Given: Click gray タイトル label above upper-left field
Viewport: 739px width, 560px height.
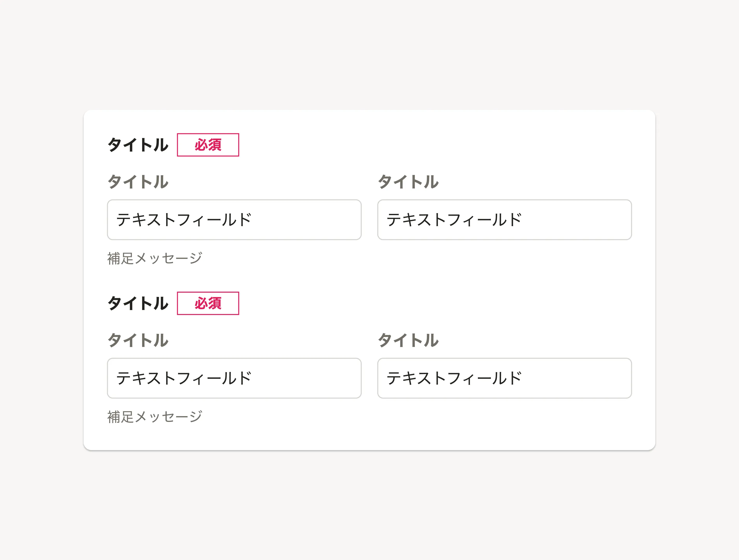Looking at the screenshot, I should point(138,182).
